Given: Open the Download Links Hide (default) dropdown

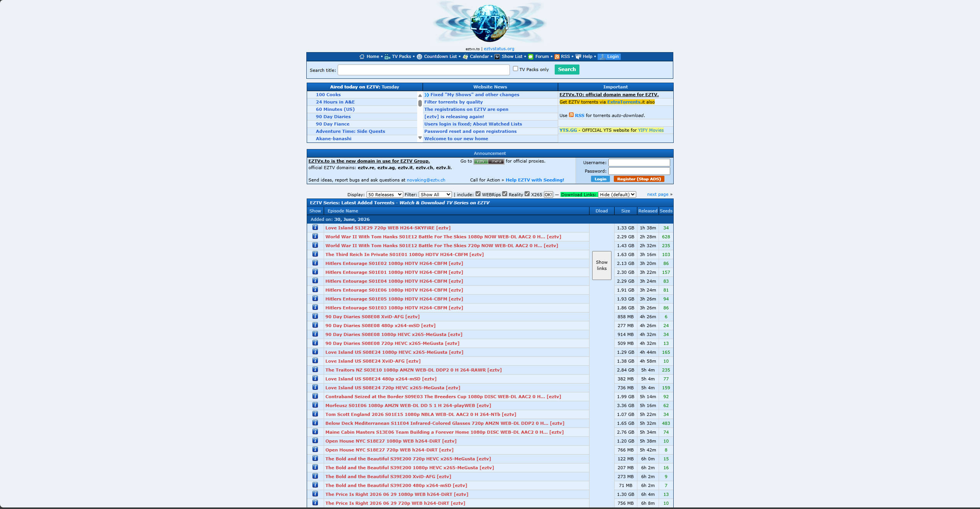Looking at the screenshot, I should (x=617, y=195).
